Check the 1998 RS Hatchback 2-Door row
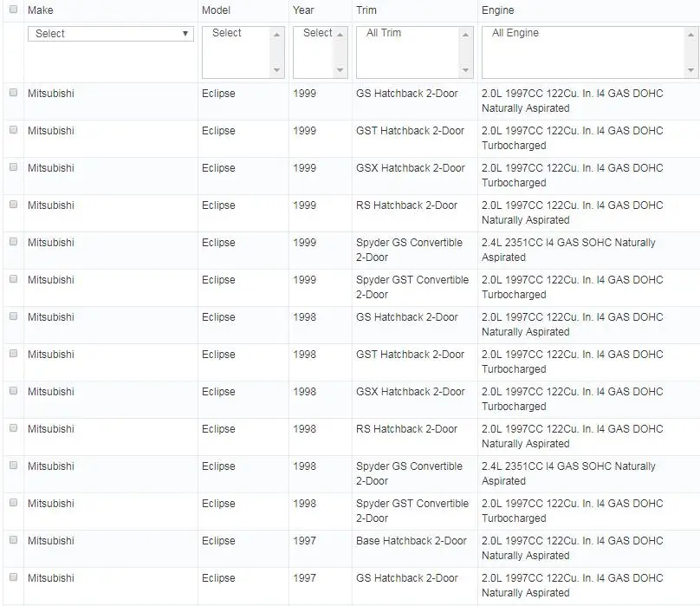The image size is (700, 606). [13, 428]
